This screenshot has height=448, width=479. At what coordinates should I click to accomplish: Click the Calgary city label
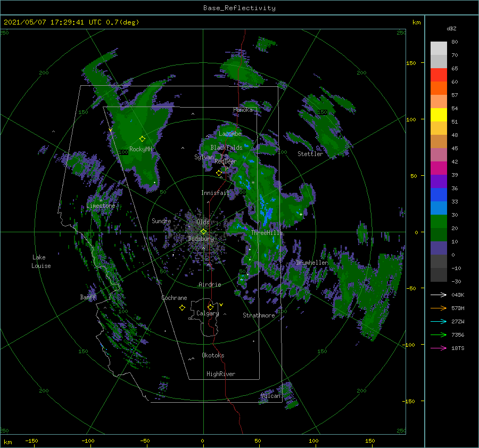208,313
